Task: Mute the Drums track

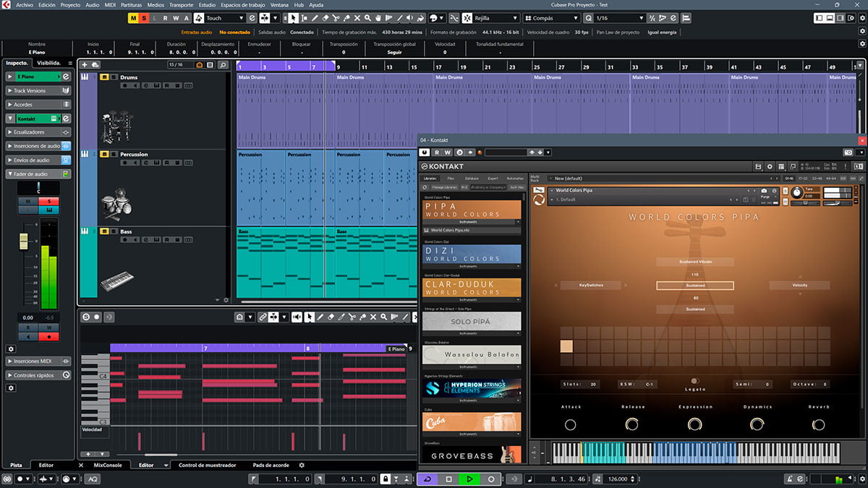Action: click(105, 77)
